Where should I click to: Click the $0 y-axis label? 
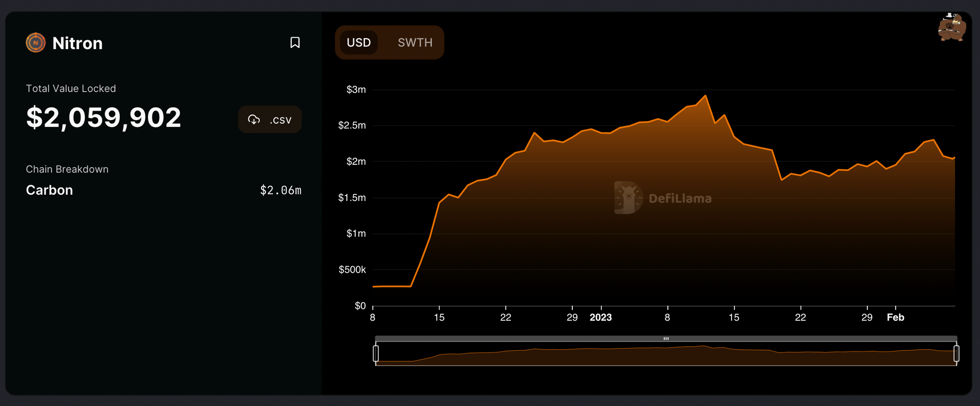tap(360, 306)
